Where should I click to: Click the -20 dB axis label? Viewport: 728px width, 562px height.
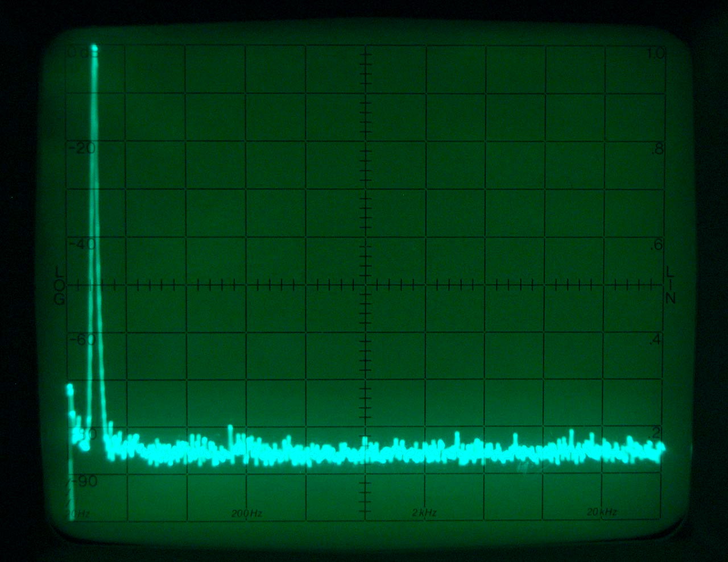tap(82, 149)
